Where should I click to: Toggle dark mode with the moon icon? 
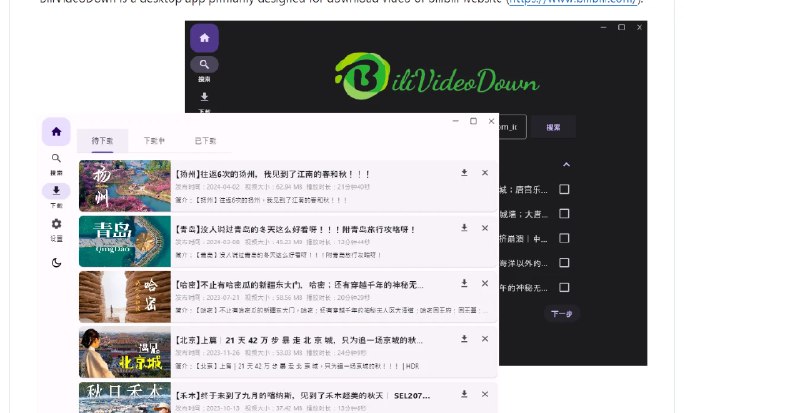56,263
